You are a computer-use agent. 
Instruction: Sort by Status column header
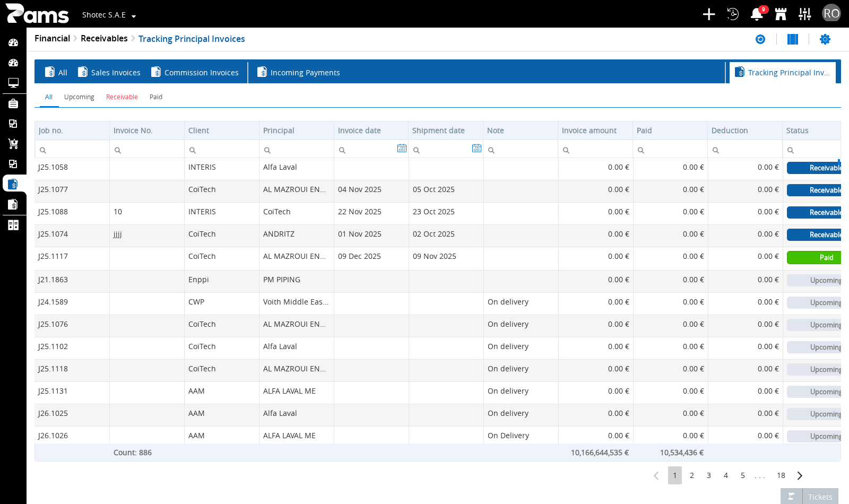click(x=812, y=131)
